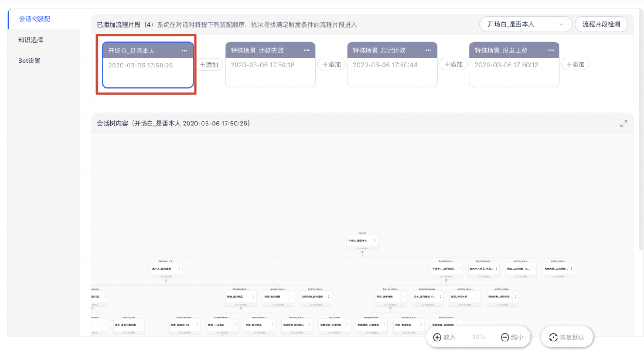644x355 pixels.
Task: Open three-dot menu on 拒绝_首次施压 node
Action: pyautogui.click(x=254, y=297)
